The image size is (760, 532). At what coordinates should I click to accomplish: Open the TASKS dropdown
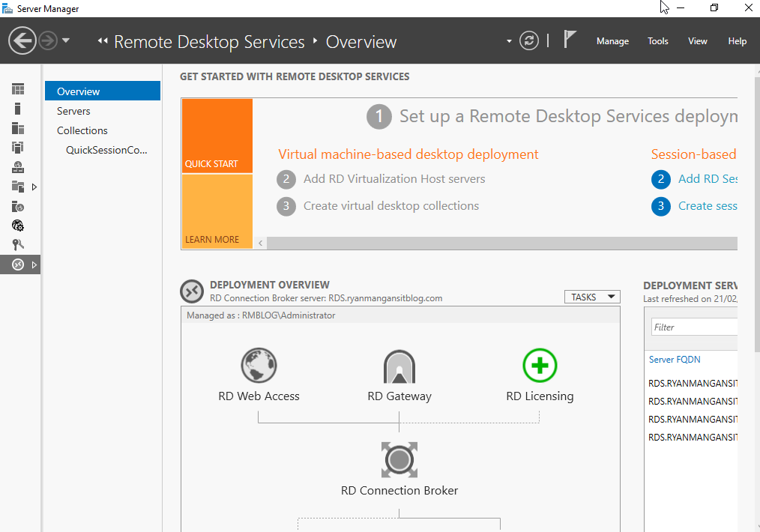coord(592,297)
